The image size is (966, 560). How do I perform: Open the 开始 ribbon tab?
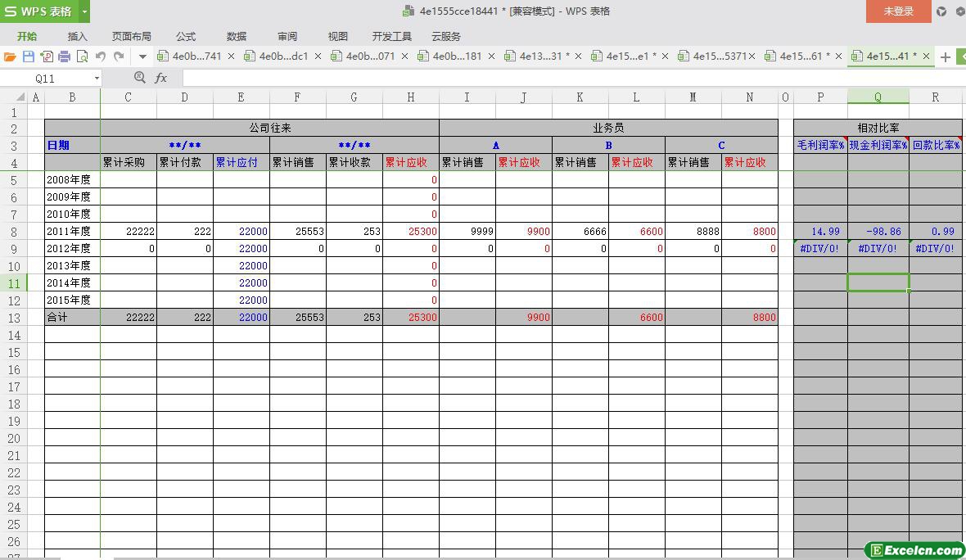[26, 36]
